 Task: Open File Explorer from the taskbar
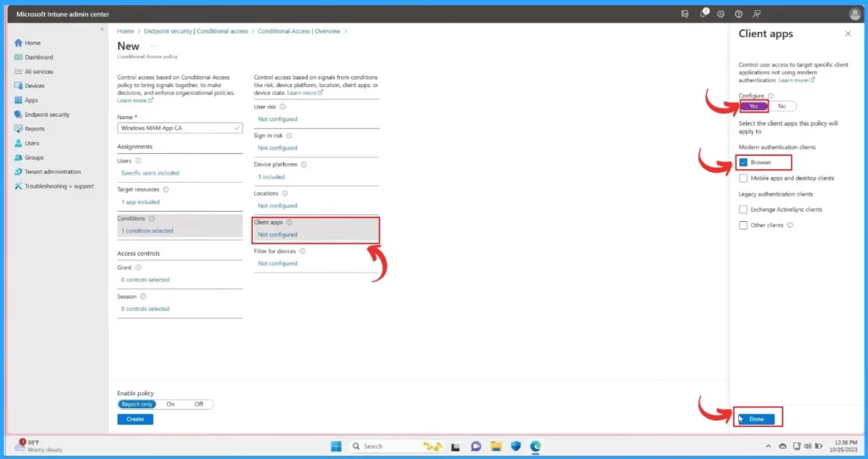[x=495, y=446]
